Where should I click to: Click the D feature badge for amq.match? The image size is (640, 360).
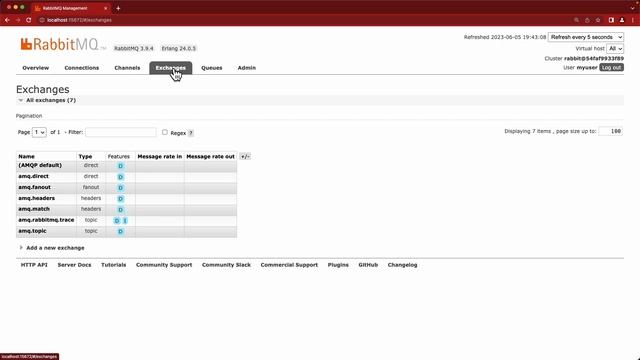[120, 210]
